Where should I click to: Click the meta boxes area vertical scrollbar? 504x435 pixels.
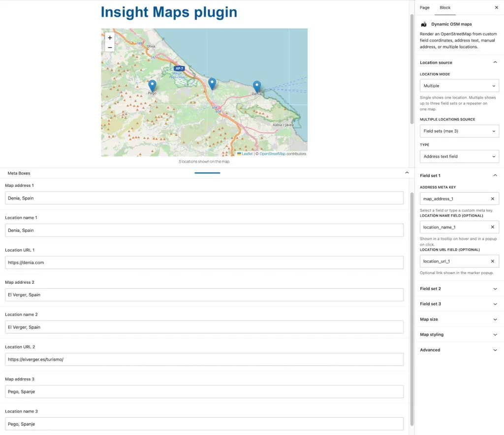point(412,309)
